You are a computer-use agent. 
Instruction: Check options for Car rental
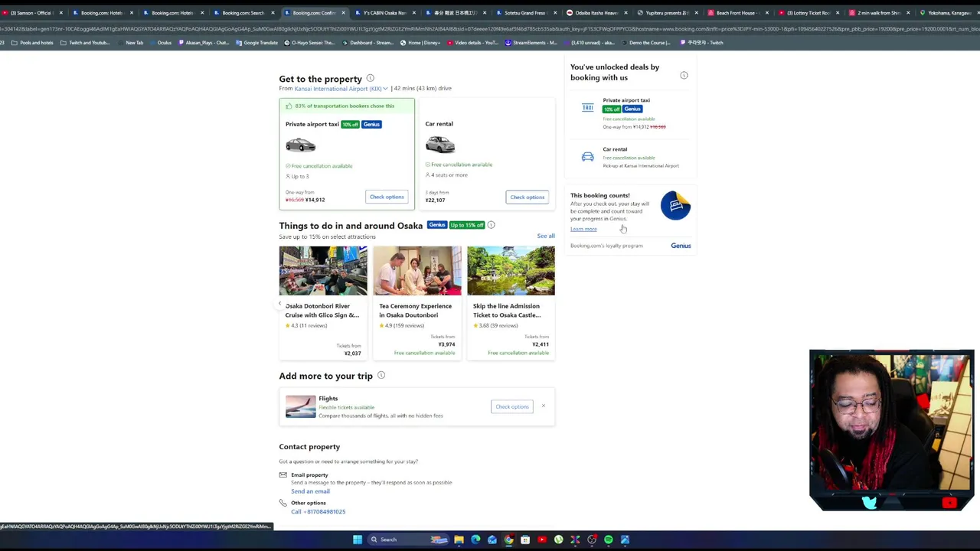[528, 197]
